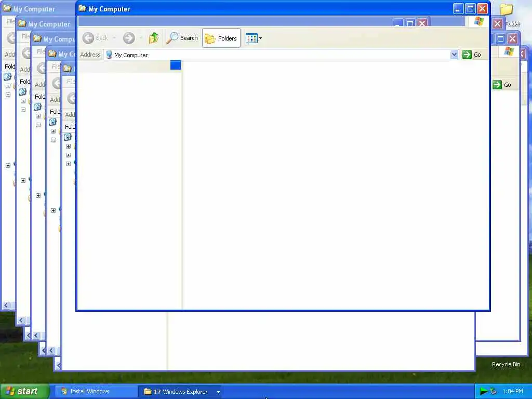
Task: Select the Recycle Bin desktop label
Action: (x=506, y=364)
